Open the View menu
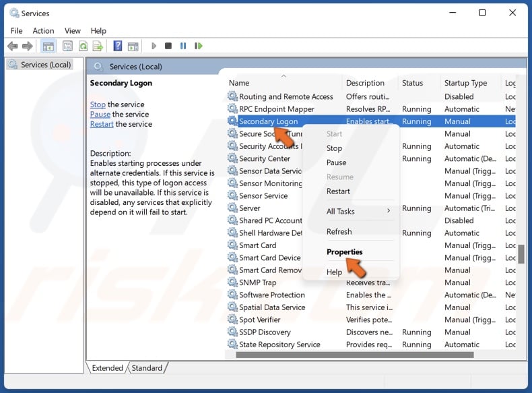532x393 pixels. [72, 30]
